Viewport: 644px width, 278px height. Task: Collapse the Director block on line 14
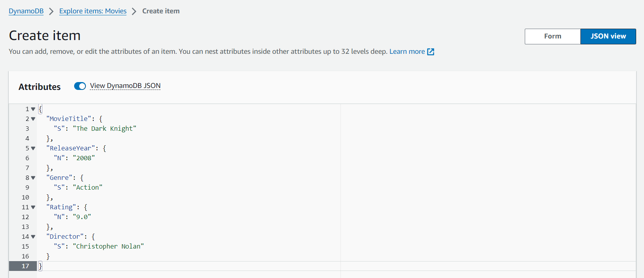pos(33,237)
